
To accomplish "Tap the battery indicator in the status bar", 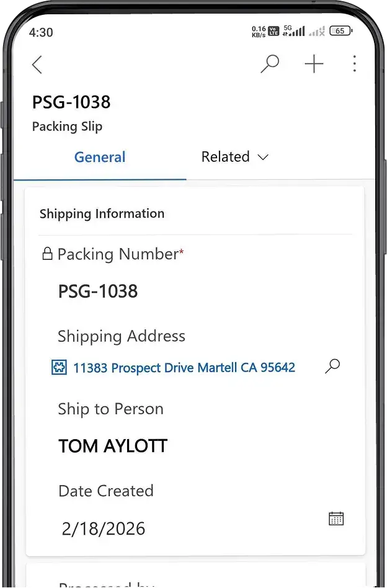I will [x=340, y=30].
